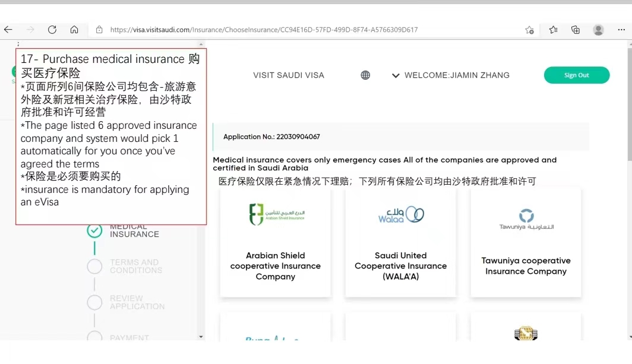Select the Terms and Conditions step circle
This screenshot has width=632, height=364.
pos(94,267)
